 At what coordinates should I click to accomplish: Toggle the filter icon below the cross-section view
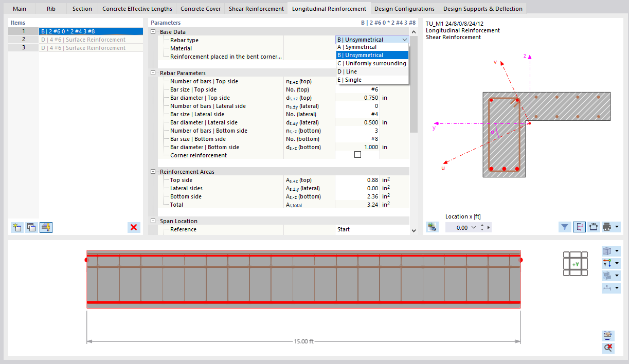coord(564,227)
